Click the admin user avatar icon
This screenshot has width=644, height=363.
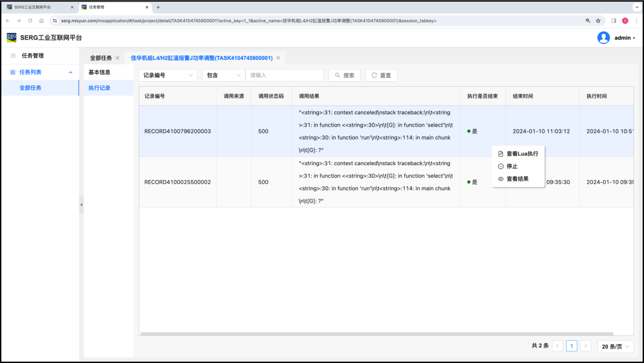coord(603,38)
